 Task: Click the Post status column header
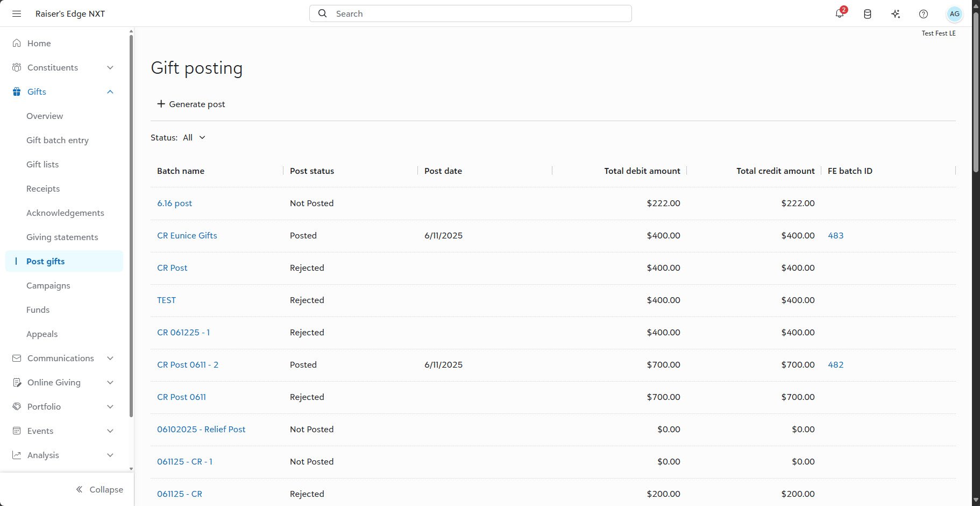coord(312,171)
